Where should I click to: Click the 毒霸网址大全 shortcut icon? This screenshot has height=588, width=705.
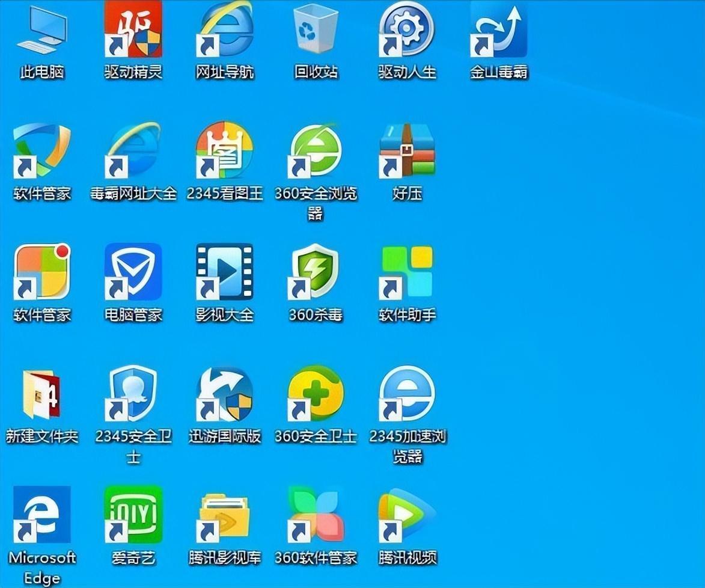133,150
